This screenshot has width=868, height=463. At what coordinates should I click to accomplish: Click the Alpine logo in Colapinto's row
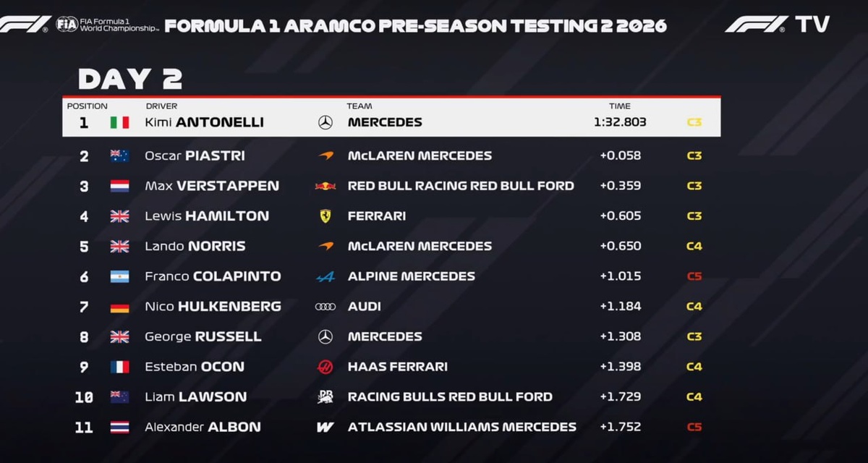pyautogui.click(x=325, y=276)
